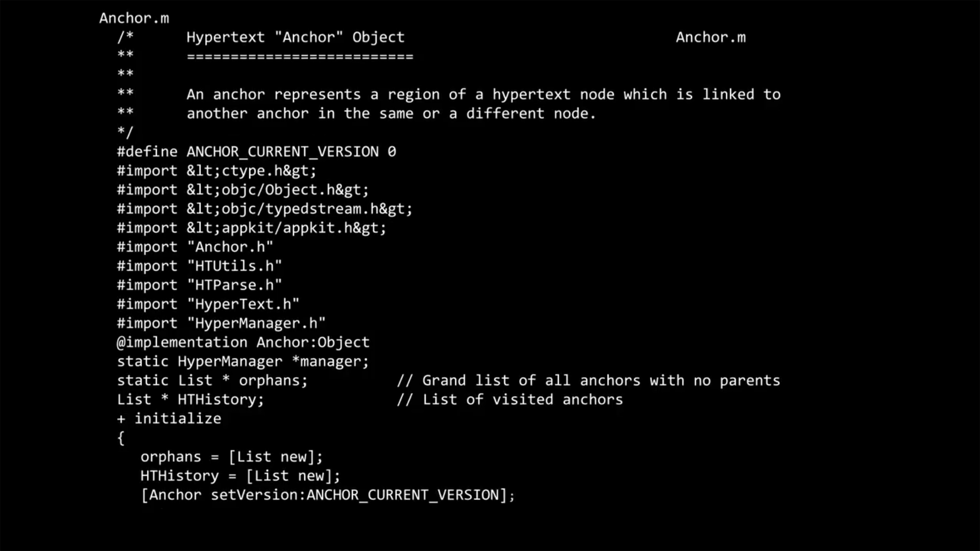980x551 pixels.
Task: Click the "HTUtils.h" import line
Action: point(199,266)
